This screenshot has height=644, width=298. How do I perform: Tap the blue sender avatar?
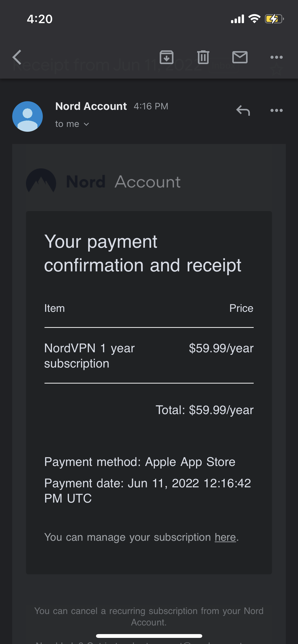28,116
